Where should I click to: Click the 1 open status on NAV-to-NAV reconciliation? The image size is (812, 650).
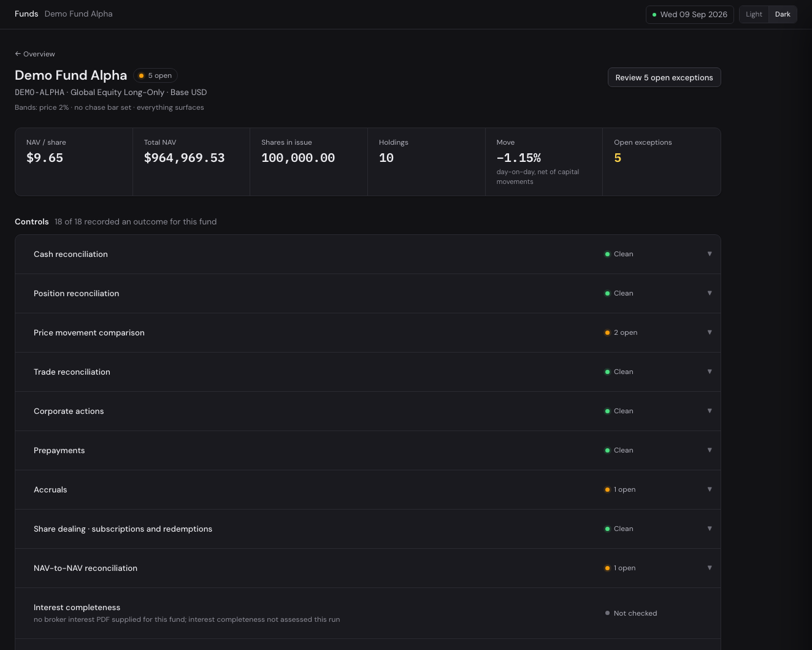coord(620,568)
